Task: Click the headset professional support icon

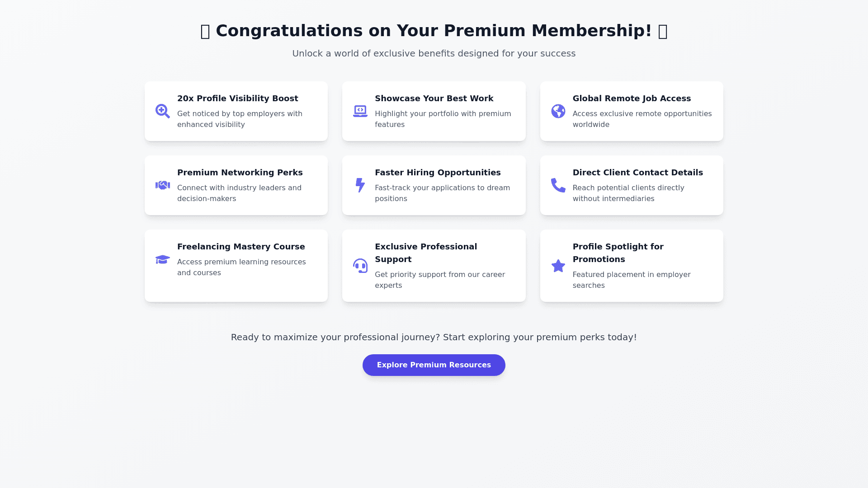Action: tap(360, 266)
